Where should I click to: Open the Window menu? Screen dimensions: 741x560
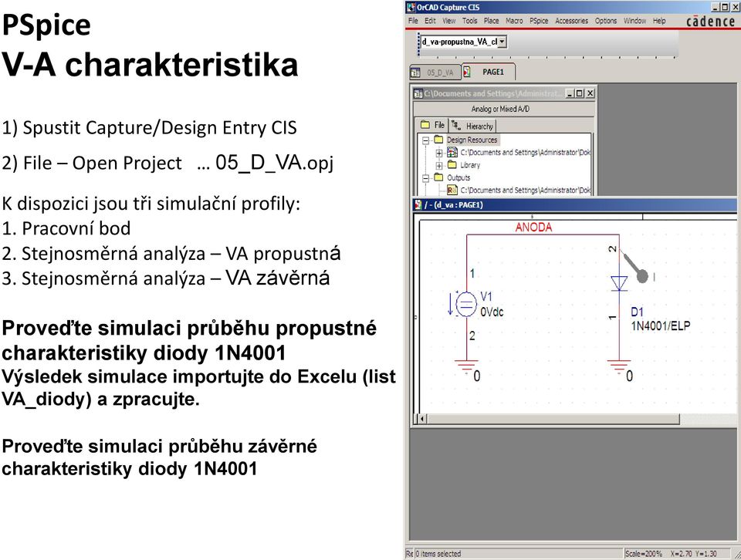point(634,21)
